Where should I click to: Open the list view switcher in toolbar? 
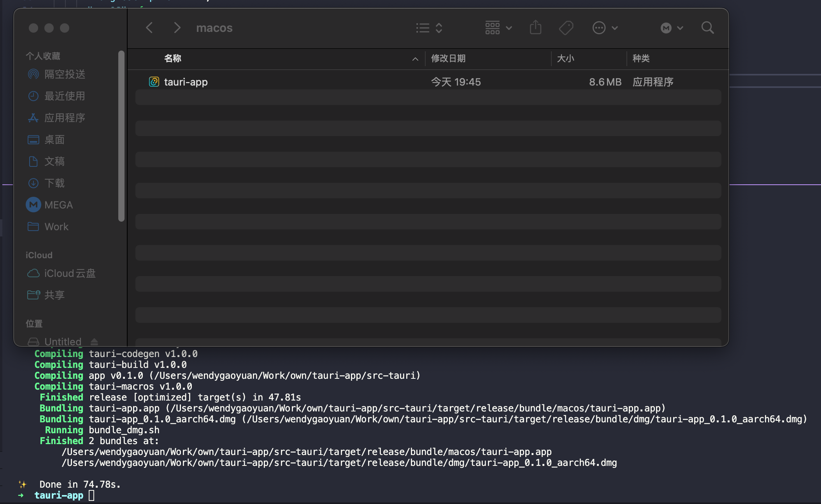pos(429,28)
